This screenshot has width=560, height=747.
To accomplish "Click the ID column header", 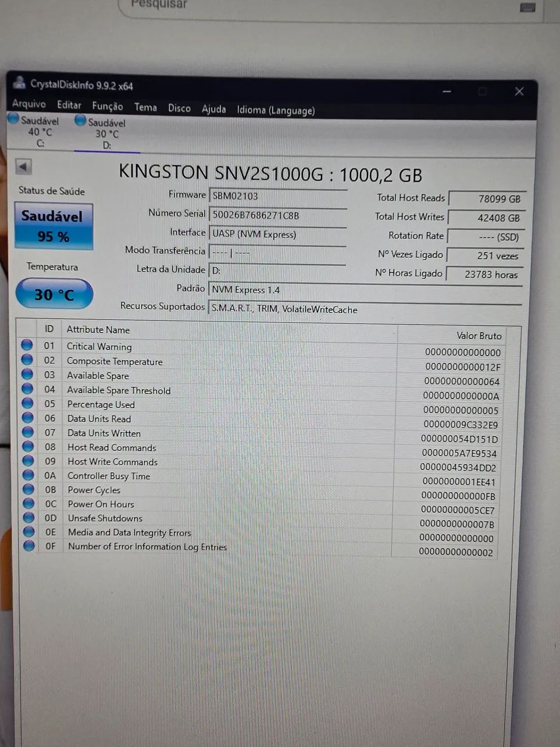I will (49, 329).
